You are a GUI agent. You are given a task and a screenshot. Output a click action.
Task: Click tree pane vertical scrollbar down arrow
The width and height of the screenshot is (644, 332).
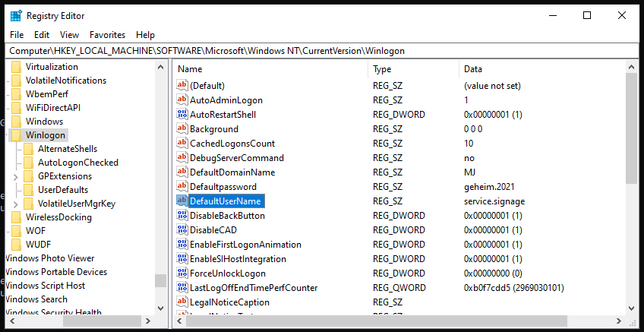160,308
